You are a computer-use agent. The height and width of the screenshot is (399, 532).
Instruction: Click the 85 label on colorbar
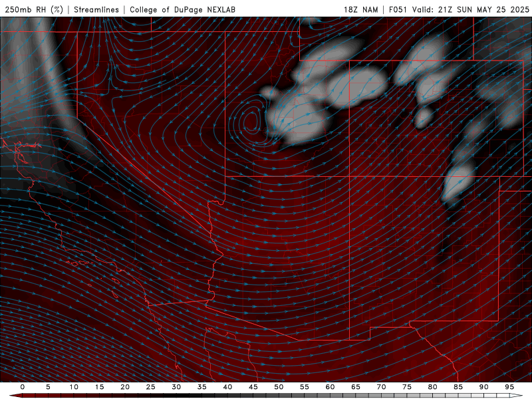point(458,387)
